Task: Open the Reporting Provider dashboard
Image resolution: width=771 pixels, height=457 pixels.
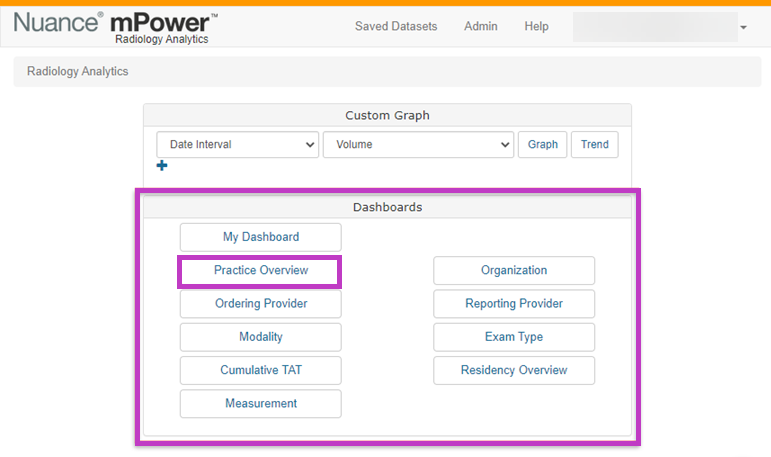Action: point(514,304)
